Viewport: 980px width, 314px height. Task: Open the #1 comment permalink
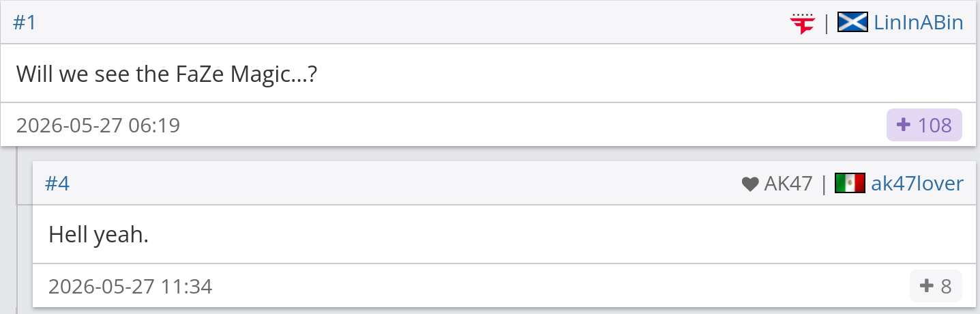(25, 23)
